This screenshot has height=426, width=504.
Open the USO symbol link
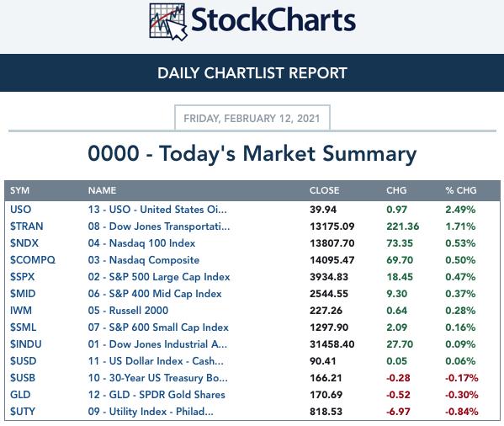[20, 210]
